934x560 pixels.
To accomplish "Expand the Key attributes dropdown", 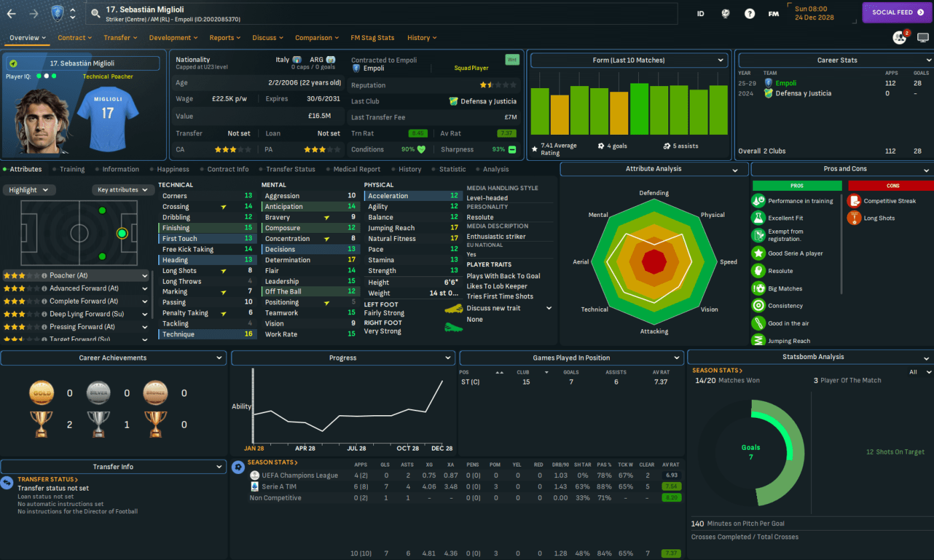I will click(x=123, y=190).
